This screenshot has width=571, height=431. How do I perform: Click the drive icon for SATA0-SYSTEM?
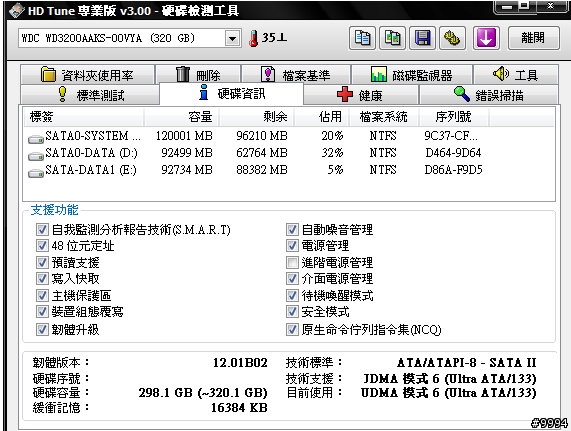(36, 139)
